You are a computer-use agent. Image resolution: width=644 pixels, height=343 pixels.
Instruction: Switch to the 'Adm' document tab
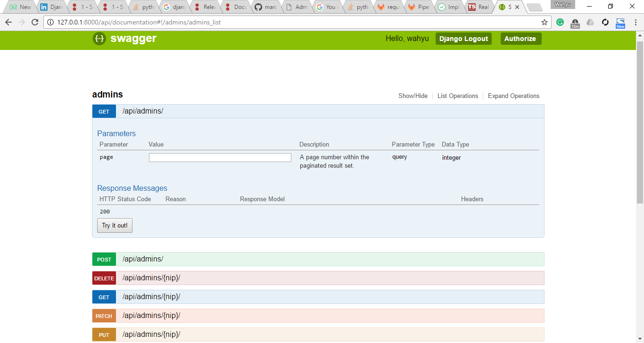click(x=297, y=7)
